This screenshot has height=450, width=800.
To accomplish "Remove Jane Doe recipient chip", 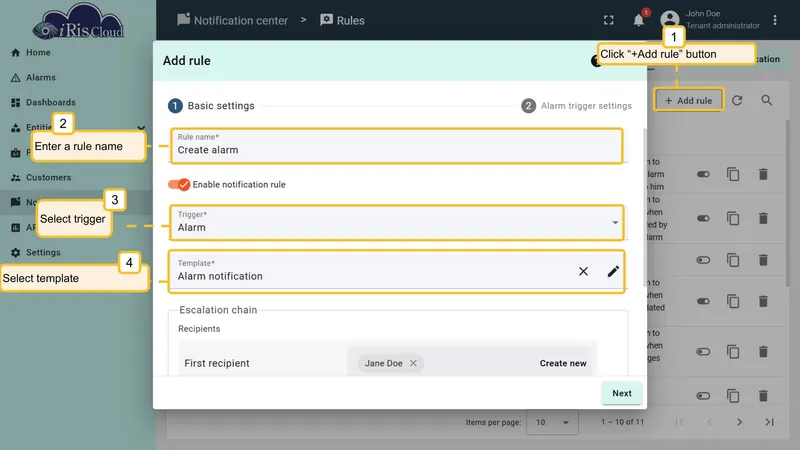I will 413,363.
